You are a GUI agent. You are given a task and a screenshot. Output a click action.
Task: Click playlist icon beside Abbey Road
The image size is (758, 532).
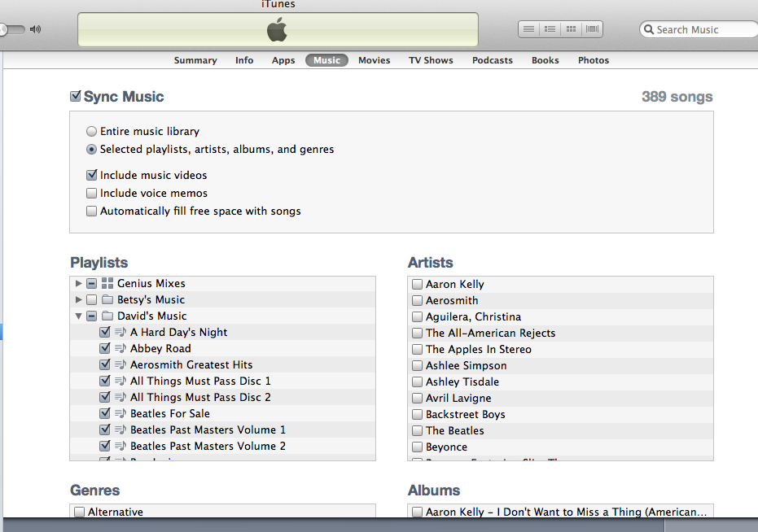coord(120,348)
